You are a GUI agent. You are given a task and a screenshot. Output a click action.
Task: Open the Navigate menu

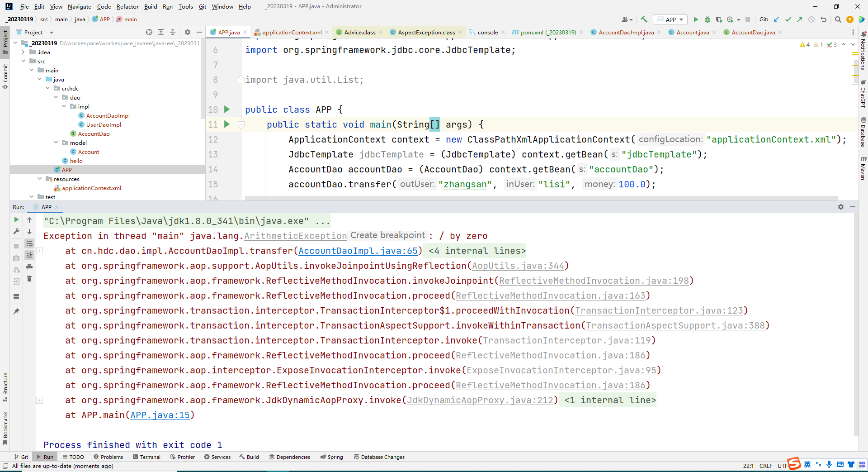click(80, 6)
